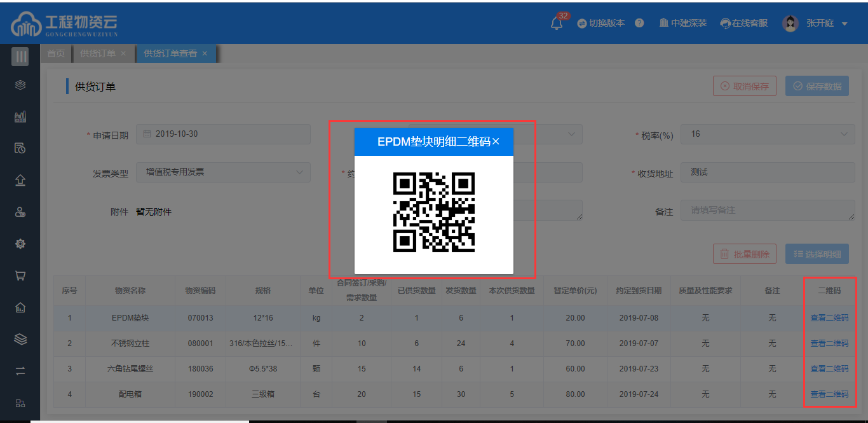Toggle the sidebar collapse menu icon
Screen dimensions: 868x423
pyautogui.click(x=20, y=57)
